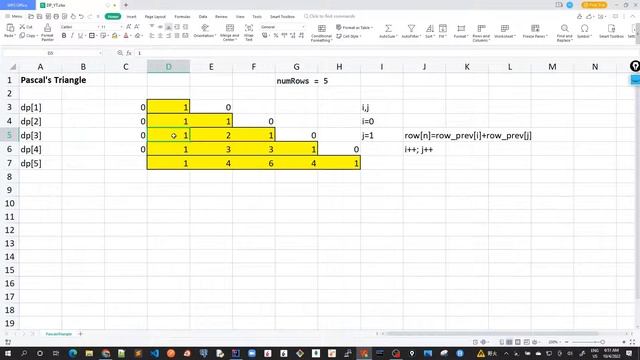Click the Decrease Font Size icon
Viewport: 640px width, 360px height.
point(137,27)
